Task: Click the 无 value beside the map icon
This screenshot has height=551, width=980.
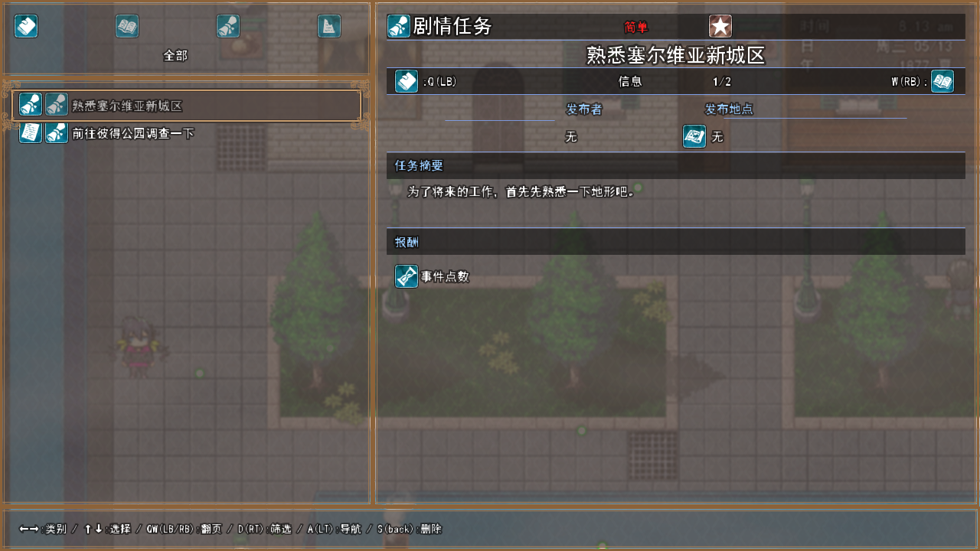Action: [x=717, y=137]
